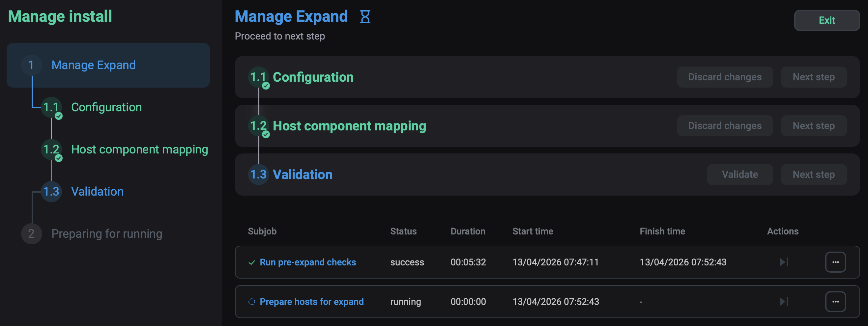Click running spinner on Prepare hosts for expand
Viewport: 868px width, 326px height.
click(x=251, y=302)
